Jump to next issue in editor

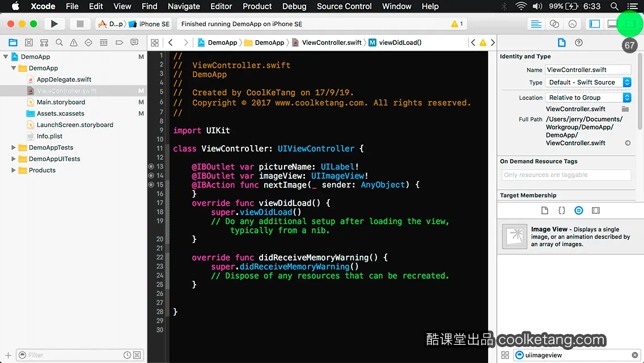[x=493, y=43]
